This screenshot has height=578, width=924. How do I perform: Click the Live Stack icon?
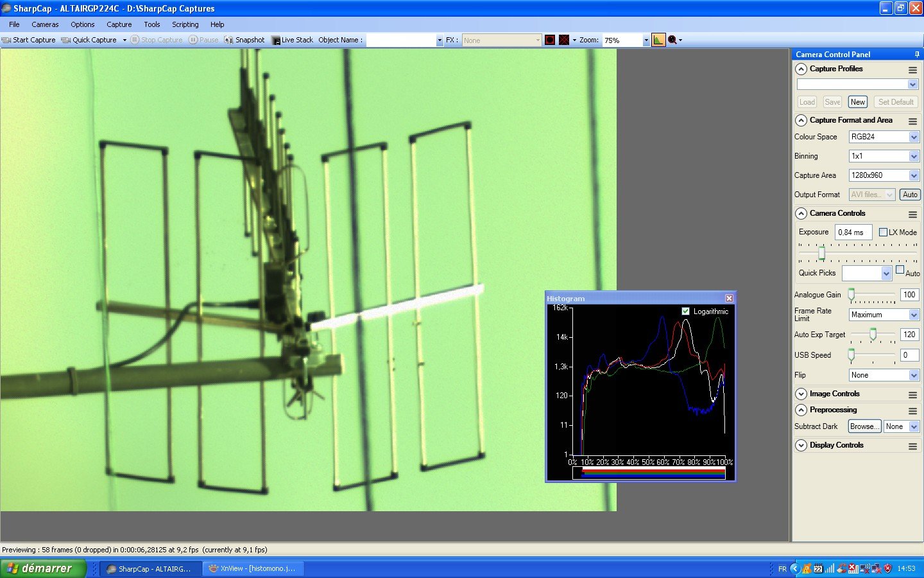click(x=276, y=40)
